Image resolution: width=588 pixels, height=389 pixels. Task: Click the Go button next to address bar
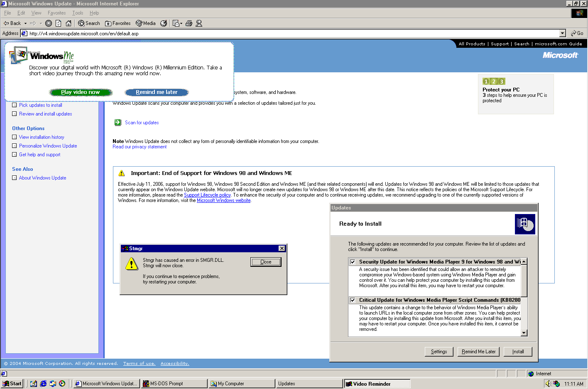pos(577,33)
